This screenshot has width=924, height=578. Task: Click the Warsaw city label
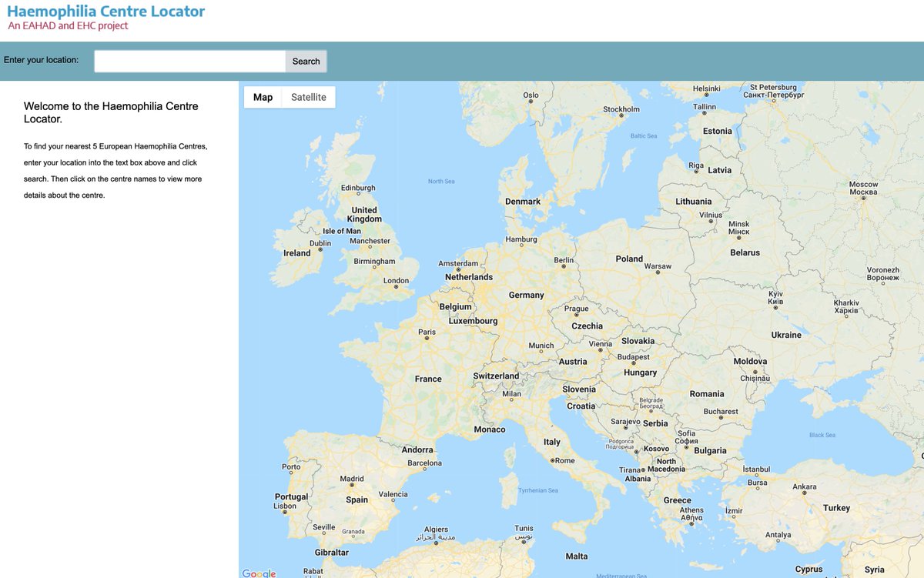click(658, 266)
